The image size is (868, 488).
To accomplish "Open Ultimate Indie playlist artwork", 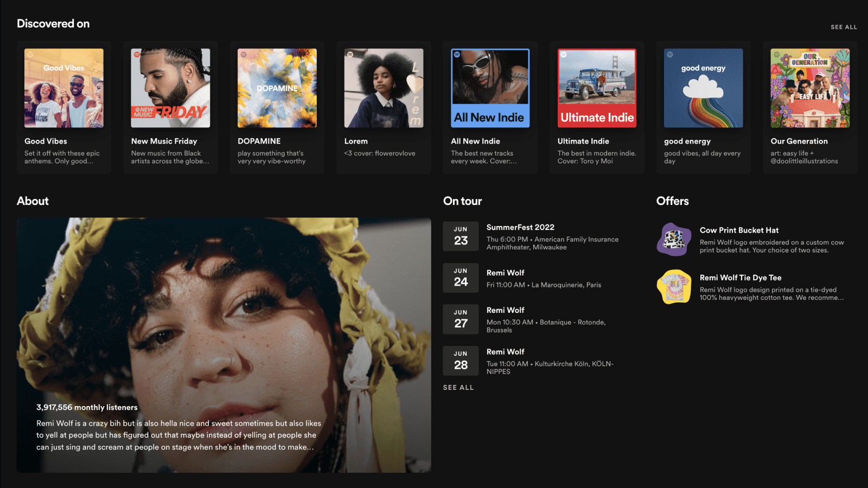I will (597, 88).
